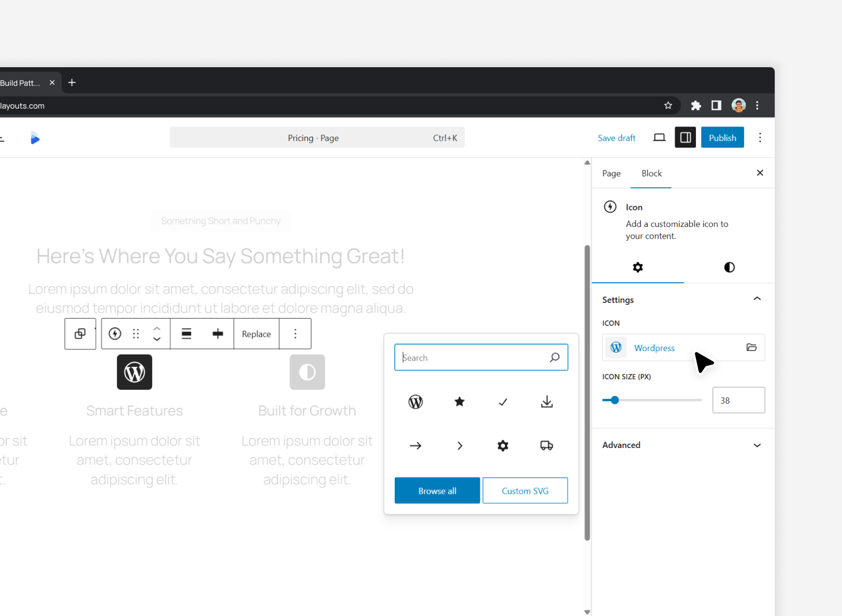This screenshot has width=842, height=616.
Task: Pick the checkmark icon in the picker
Action: (503, 402)
